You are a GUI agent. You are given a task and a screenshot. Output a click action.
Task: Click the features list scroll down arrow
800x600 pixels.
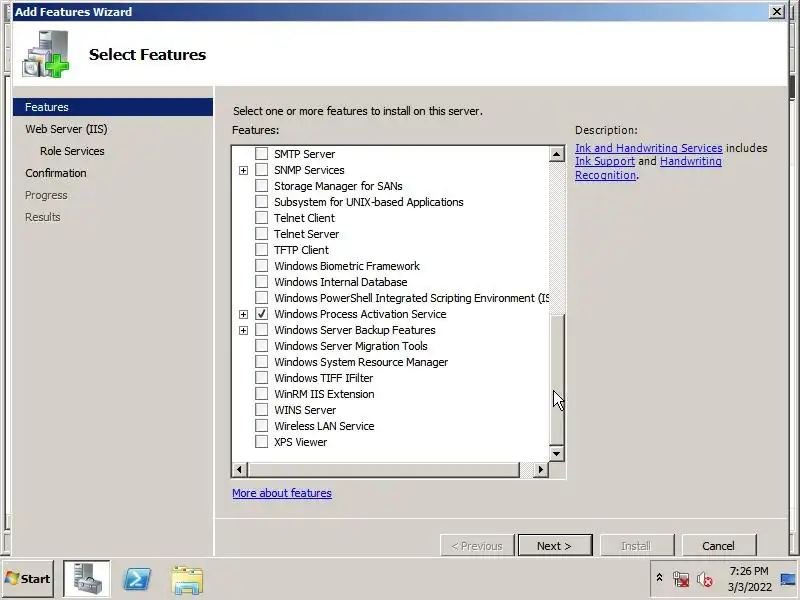[x=557, y=453]
